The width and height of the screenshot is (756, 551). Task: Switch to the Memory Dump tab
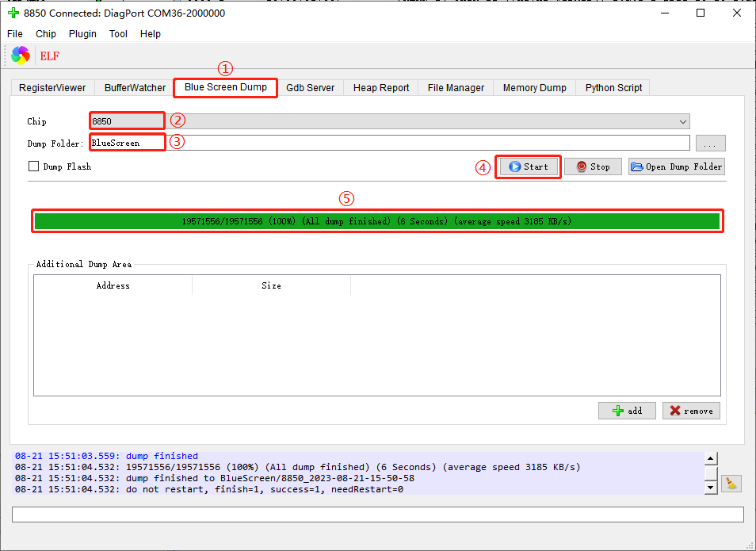[534, 88]
